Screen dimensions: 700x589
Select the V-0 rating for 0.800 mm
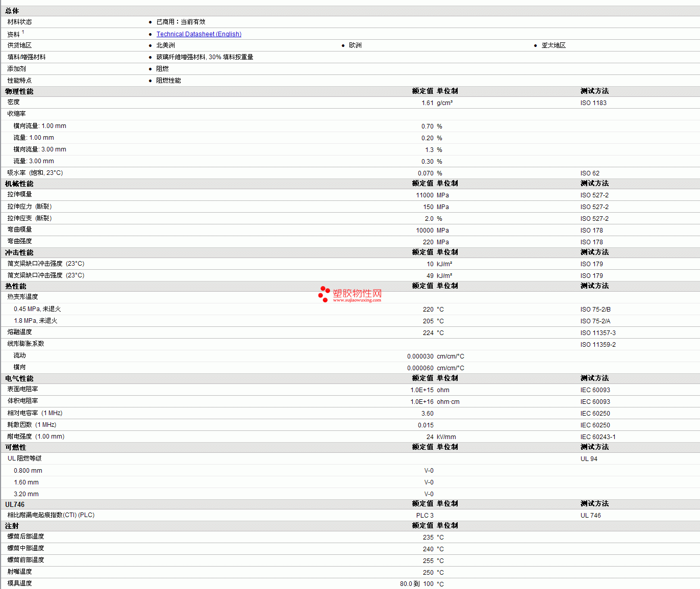pyautogui.click(x=429, y=471)
